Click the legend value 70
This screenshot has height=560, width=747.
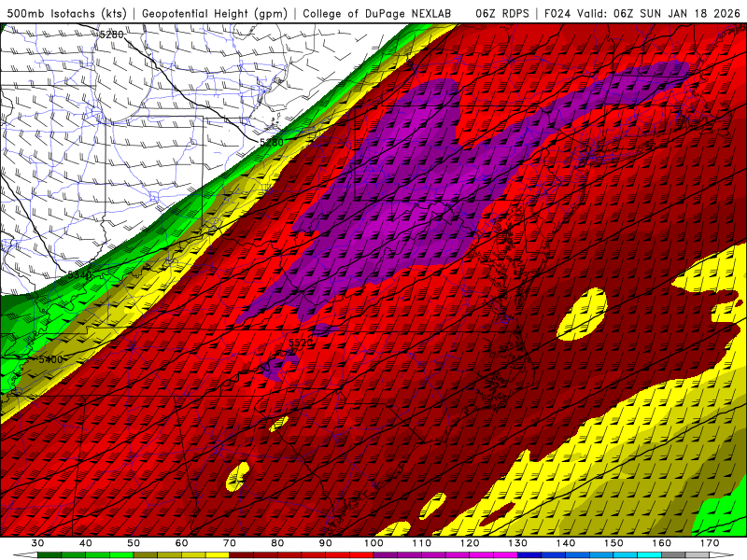(x=230, y=543)
